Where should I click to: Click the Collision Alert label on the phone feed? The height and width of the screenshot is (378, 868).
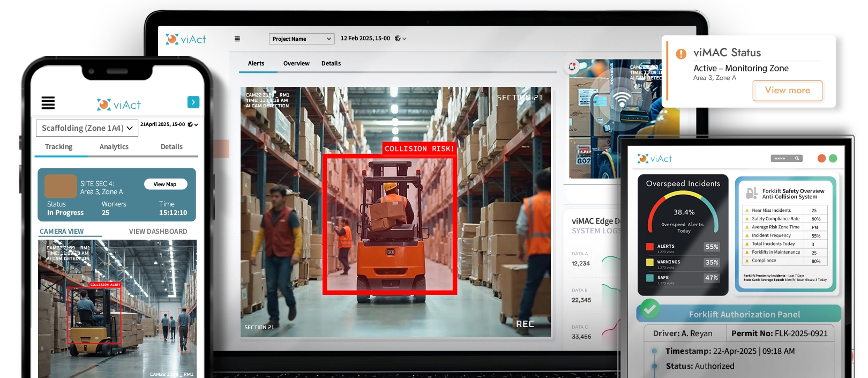point(106,285)
